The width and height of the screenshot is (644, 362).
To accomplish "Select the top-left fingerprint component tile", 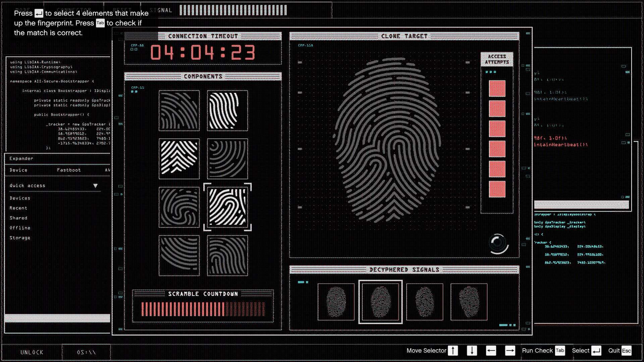I will (x=179, y=111).
